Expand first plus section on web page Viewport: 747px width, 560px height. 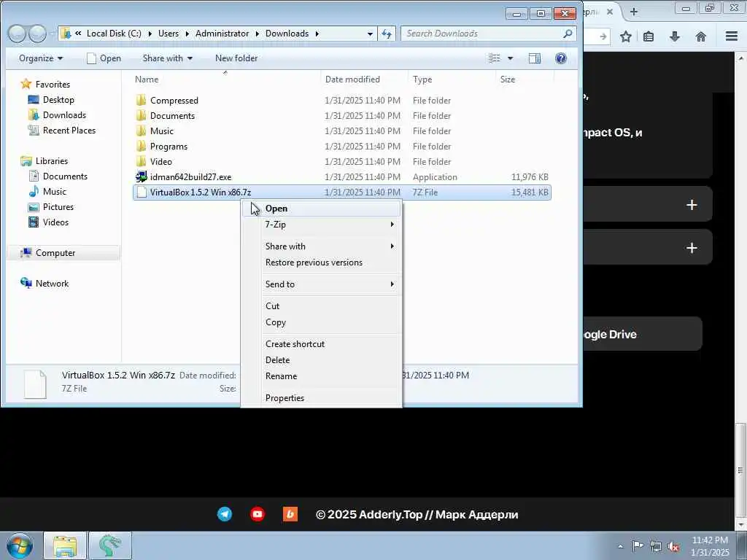point(692,205)
